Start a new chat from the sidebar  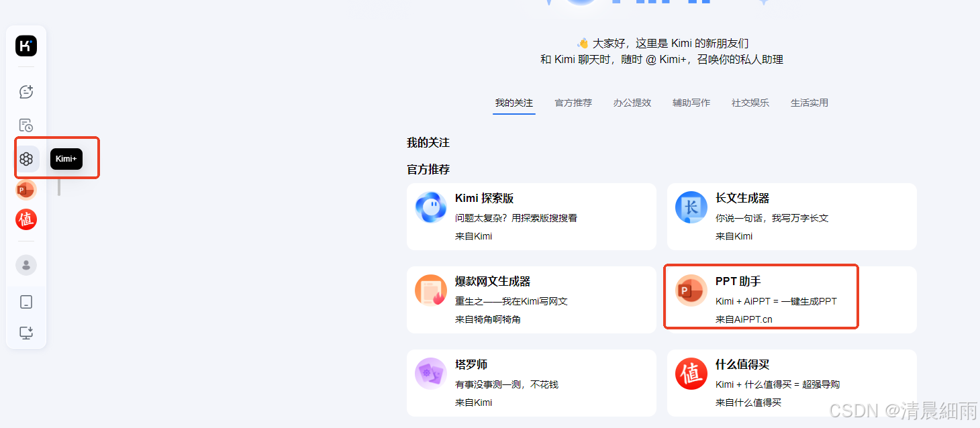click(26, 92)
